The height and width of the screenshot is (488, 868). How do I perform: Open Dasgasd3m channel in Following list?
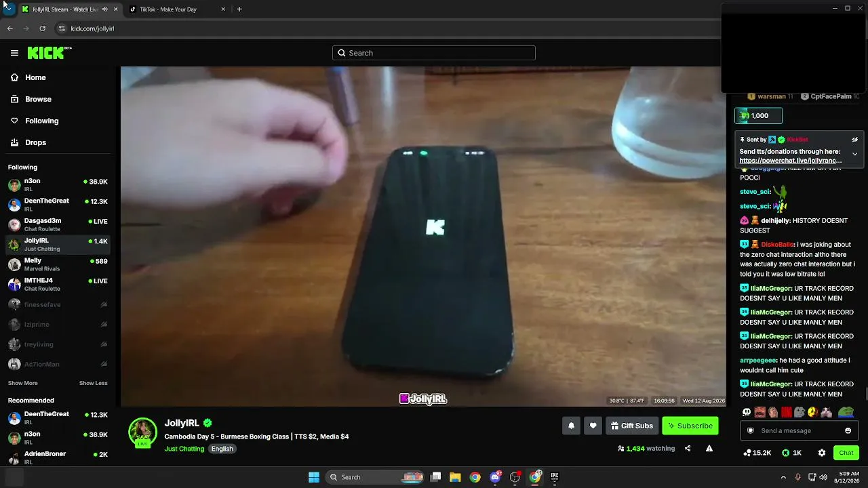pyautogui.click(x=58, y=224)
